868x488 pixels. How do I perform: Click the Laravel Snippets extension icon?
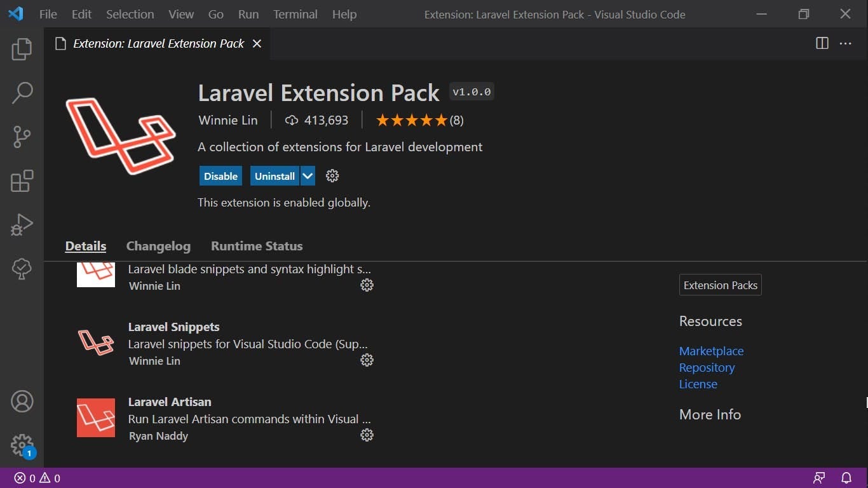[x=96, y=343]
